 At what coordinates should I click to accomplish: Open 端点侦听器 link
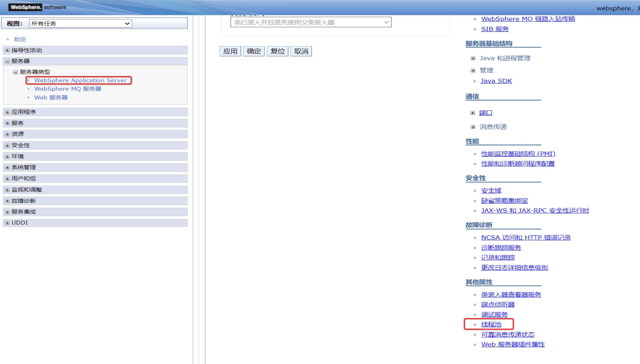click(x=498, y=305)
